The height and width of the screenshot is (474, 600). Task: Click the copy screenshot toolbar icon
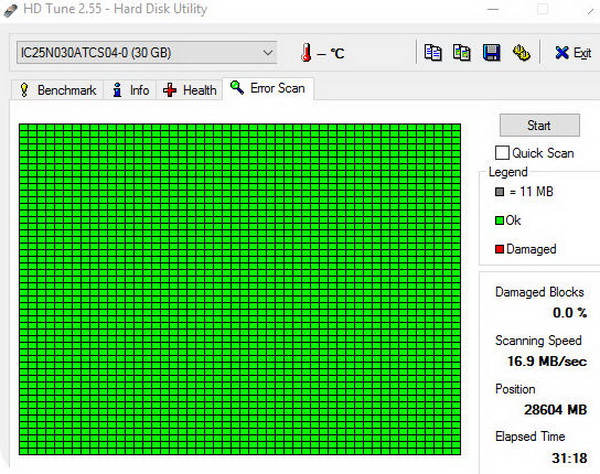461,52
